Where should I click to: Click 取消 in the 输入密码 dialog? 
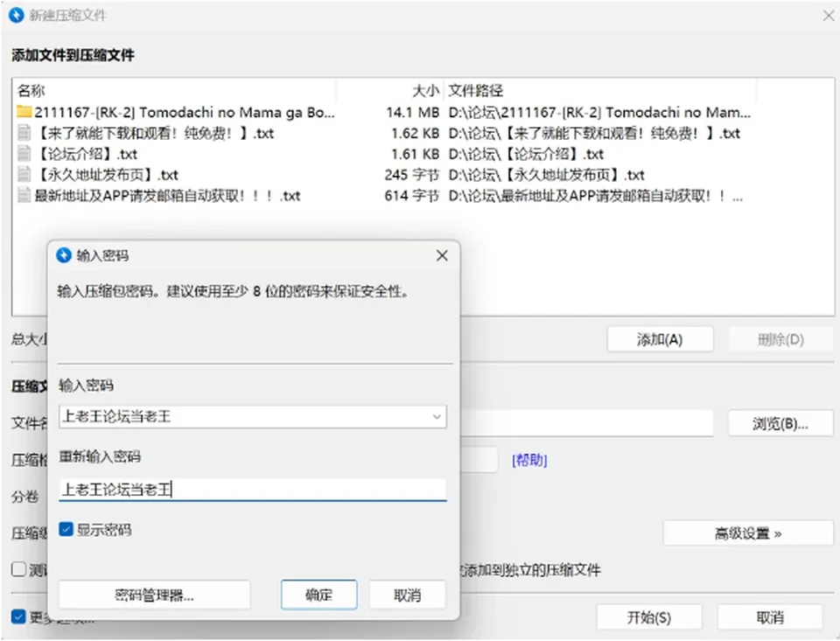(x=407, y=595)
